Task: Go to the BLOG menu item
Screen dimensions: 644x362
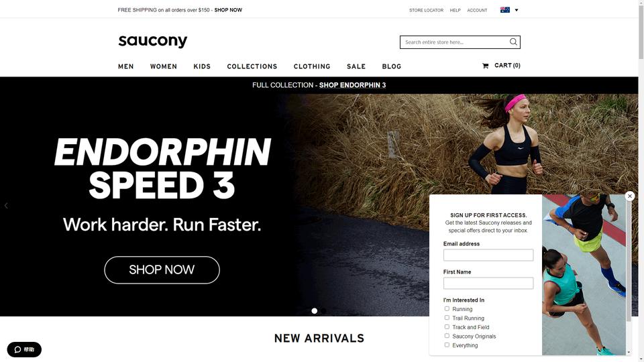Action: pos(391,66)
